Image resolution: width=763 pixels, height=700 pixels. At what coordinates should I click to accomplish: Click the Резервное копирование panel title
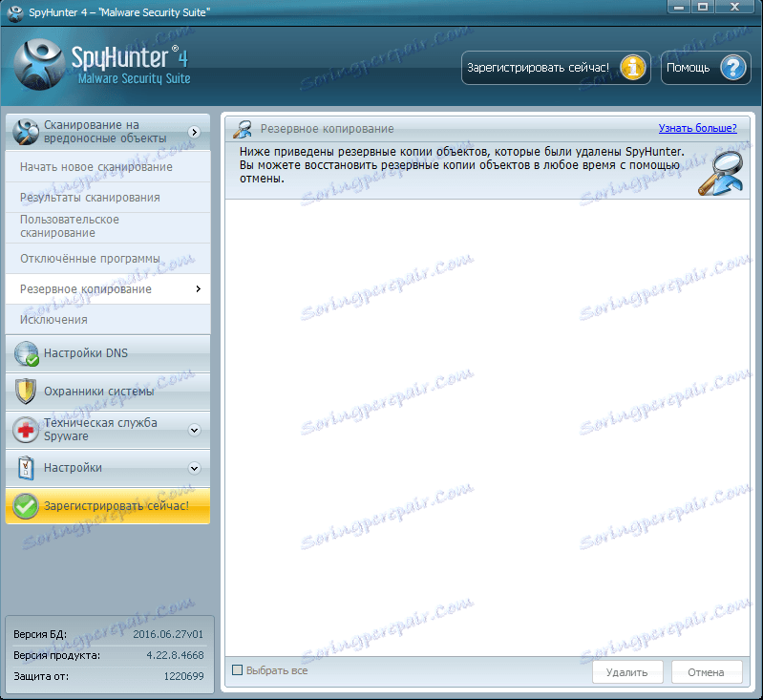point(327,129)
